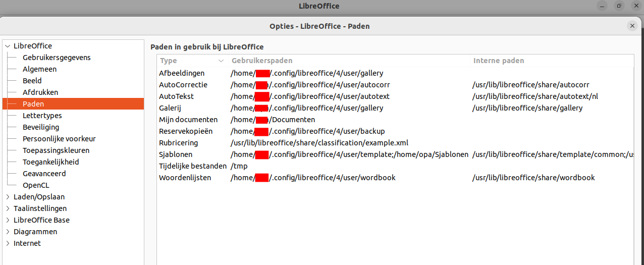The image size is (644, 265).
Task: Click internal path starting with share/template/common
Action: 553,154
